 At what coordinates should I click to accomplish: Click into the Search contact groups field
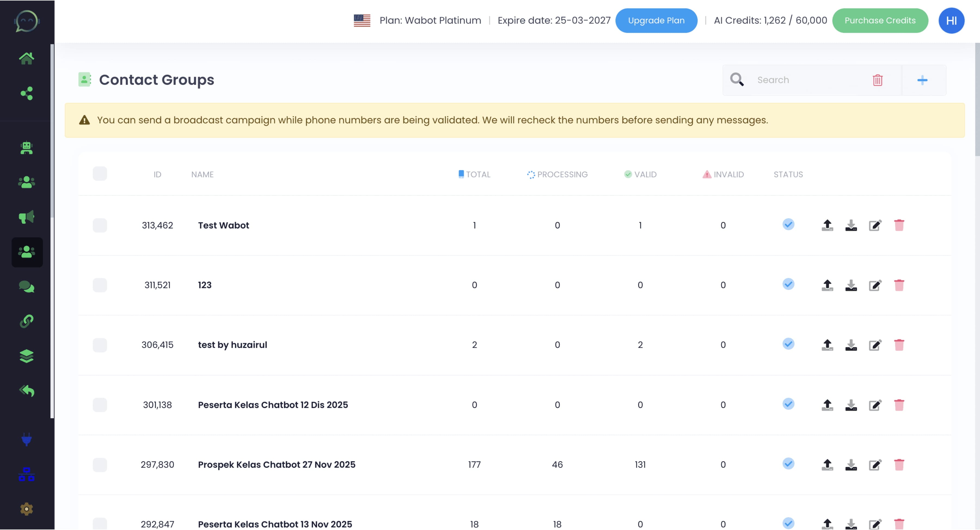click(807, 80)
